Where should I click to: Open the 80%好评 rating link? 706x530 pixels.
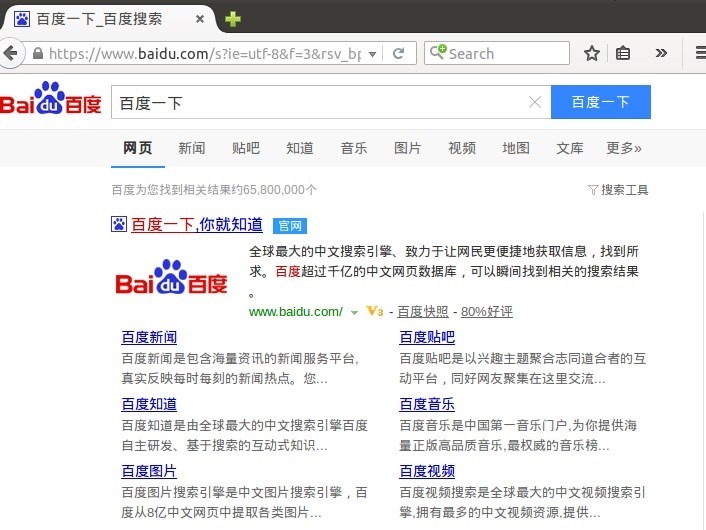[x=487, y=312]
